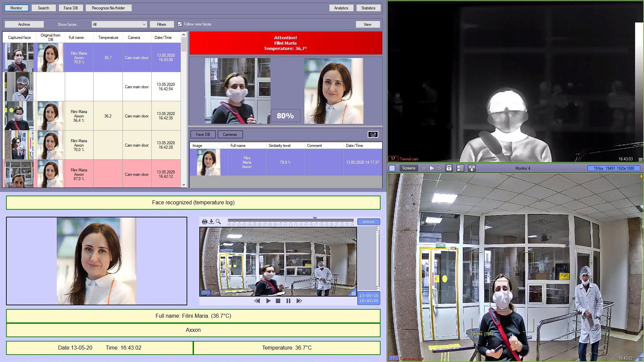Toggle the square layout box beside Screens

[x=392, y=168]
